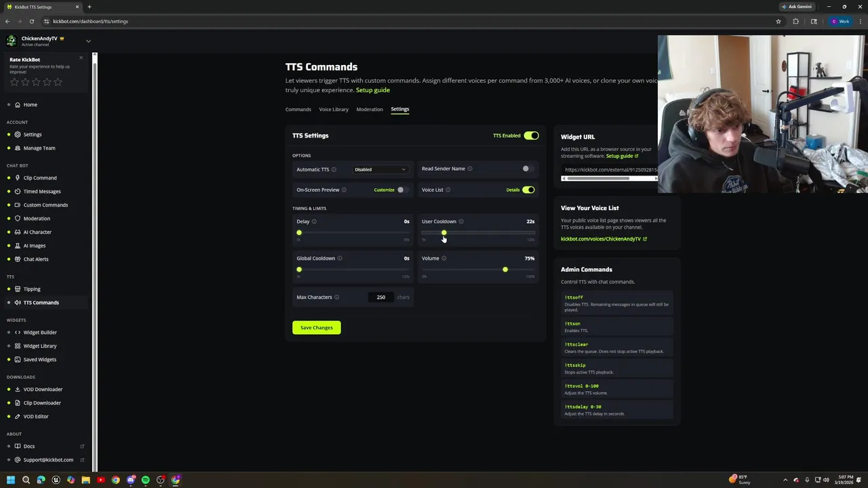Switch to Voice Library tab

[334, 109]
